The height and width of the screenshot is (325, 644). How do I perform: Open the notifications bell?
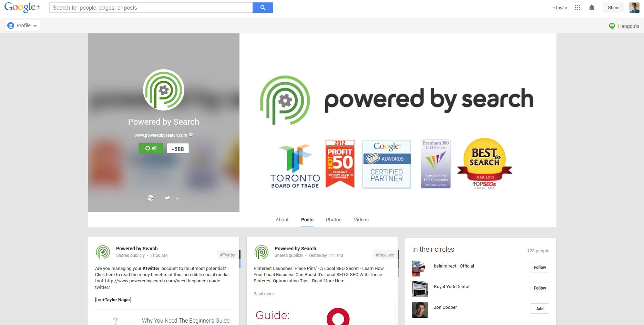[x=592, y=8]
